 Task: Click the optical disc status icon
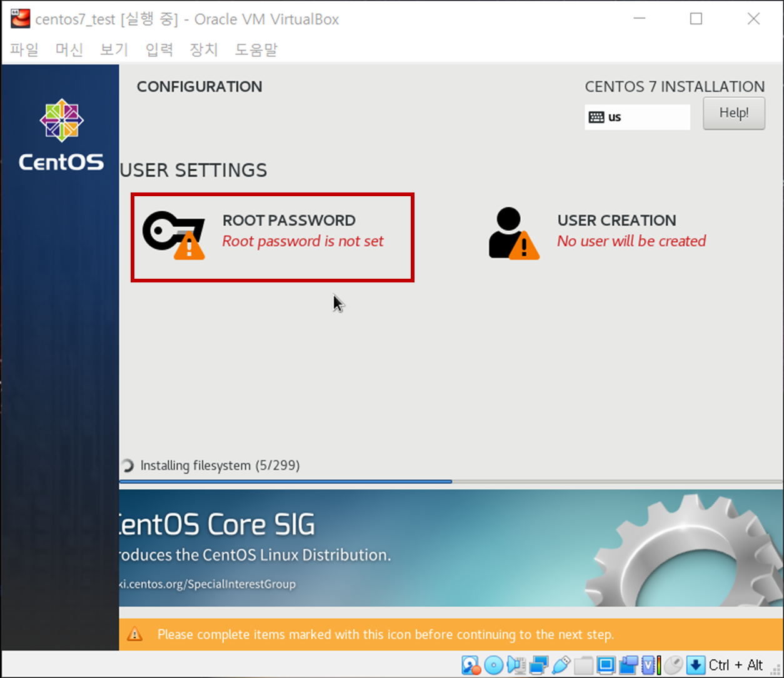[493, 665]
